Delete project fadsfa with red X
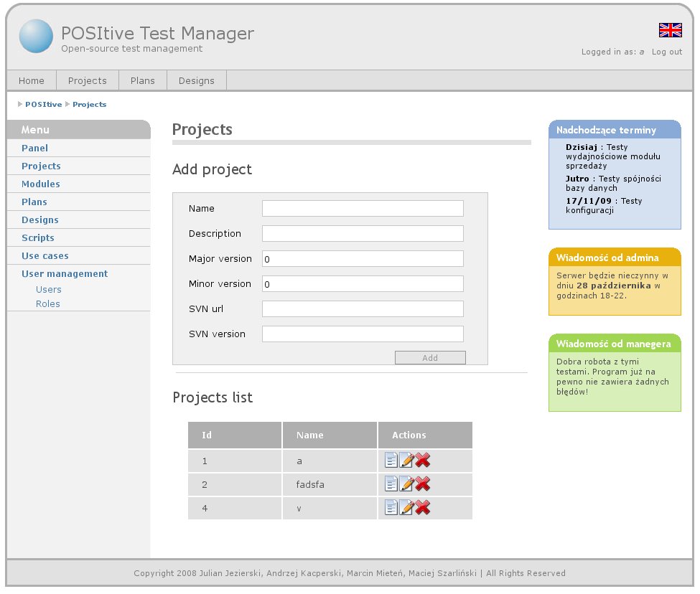 [422, 484]
